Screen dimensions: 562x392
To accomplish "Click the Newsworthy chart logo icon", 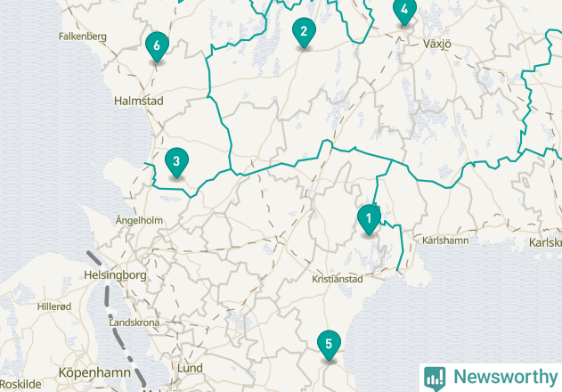I will click(x=435, y=379).
